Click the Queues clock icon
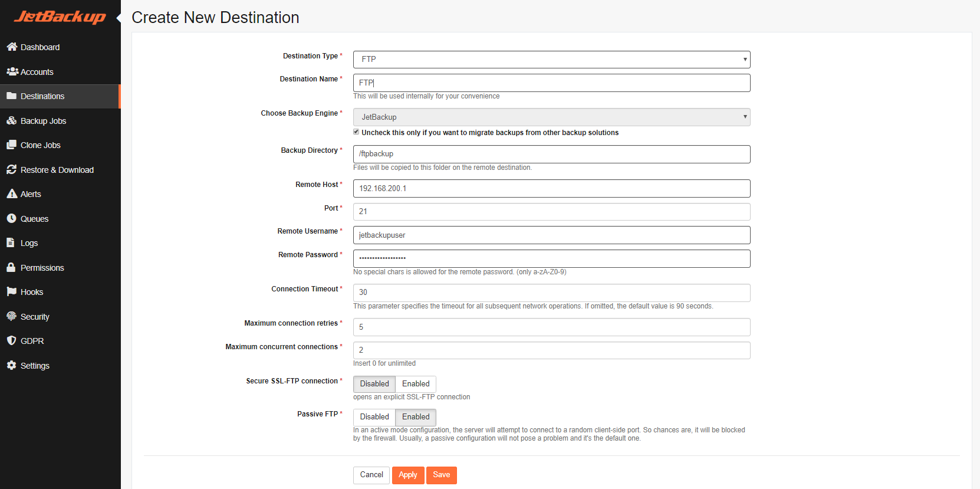980x489 pixels. 11,218
